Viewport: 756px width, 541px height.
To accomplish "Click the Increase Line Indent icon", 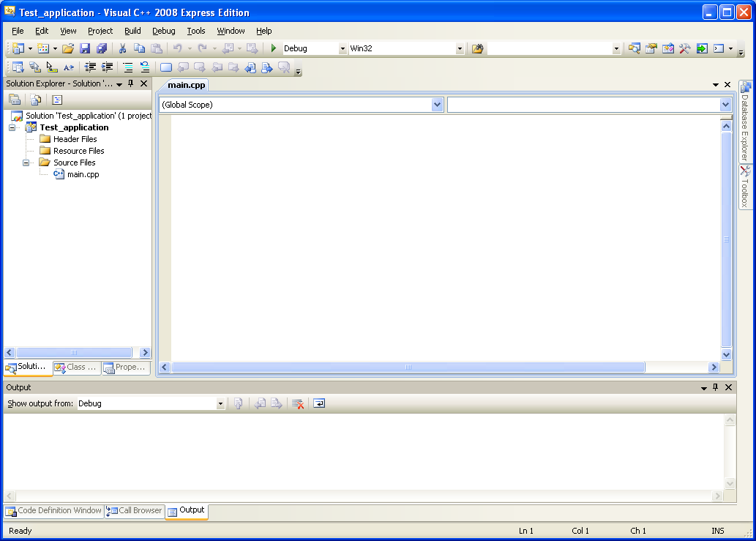I will coord(107,67).
